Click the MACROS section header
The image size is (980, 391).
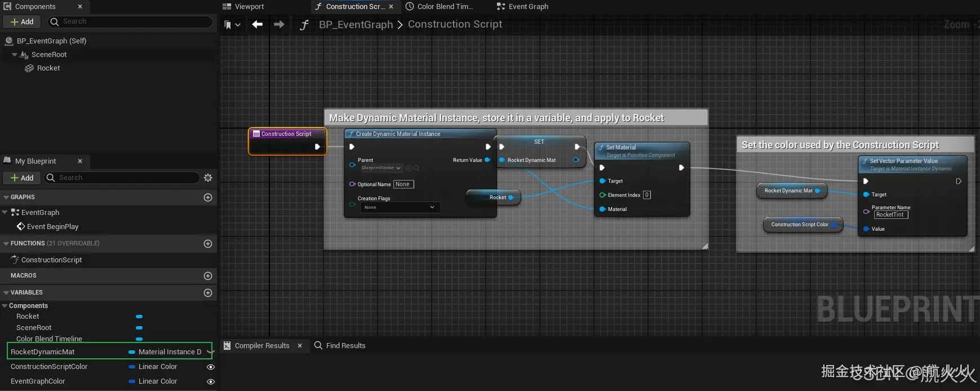point(108,276)
